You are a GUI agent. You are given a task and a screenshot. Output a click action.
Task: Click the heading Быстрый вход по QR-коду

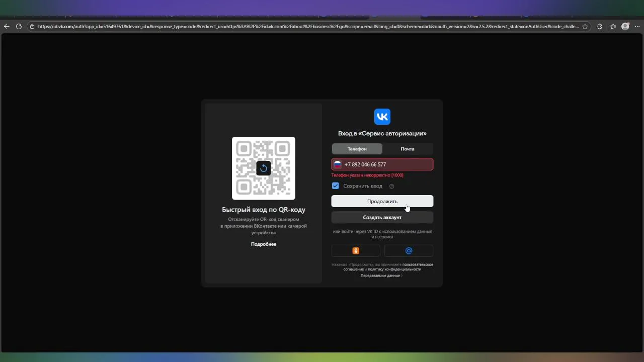click(264, 210)
